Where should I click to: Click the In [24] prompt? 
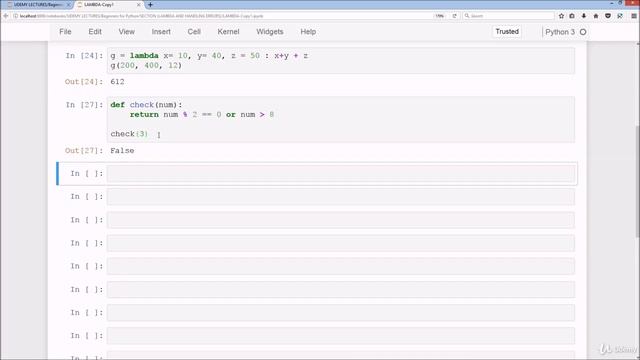pos(84,56)
